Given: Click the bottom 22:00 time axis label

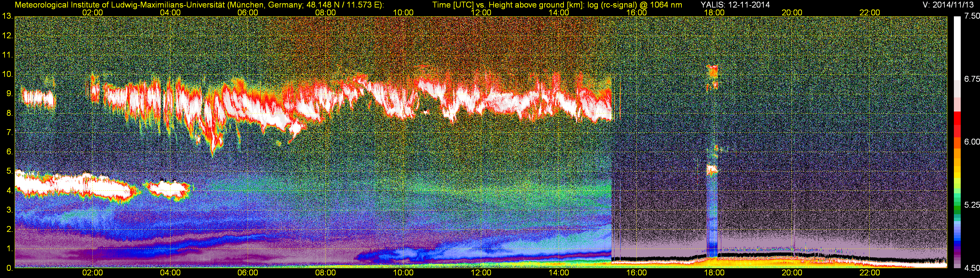Looking at the screenshot, I should [x=870, y=273].
